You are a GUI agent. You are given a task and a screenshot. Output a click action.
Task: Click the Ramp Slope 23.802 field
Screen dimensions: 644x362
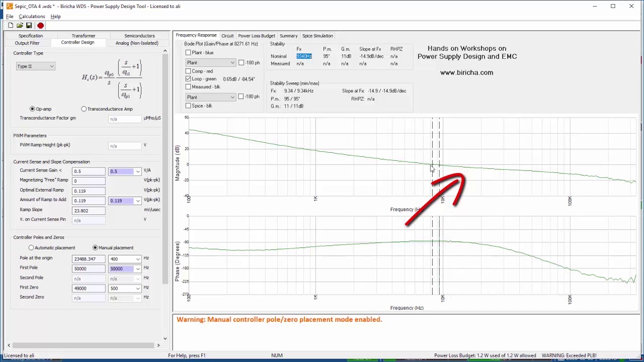[89, 211]
